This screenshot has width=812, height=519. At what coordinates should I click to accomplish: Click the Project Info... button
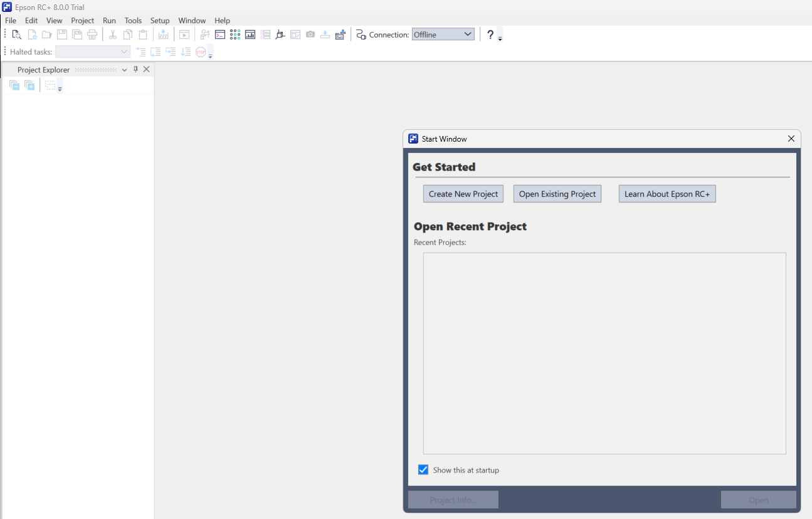point(453,500)
